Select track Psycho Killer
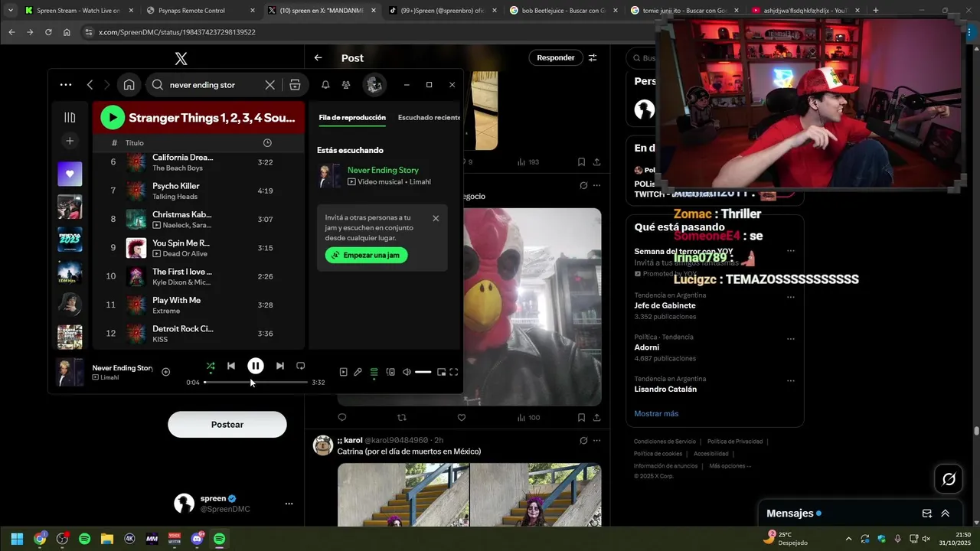This screenshot has height=551, width=980. pyautogui.click(x=198, y=191)
